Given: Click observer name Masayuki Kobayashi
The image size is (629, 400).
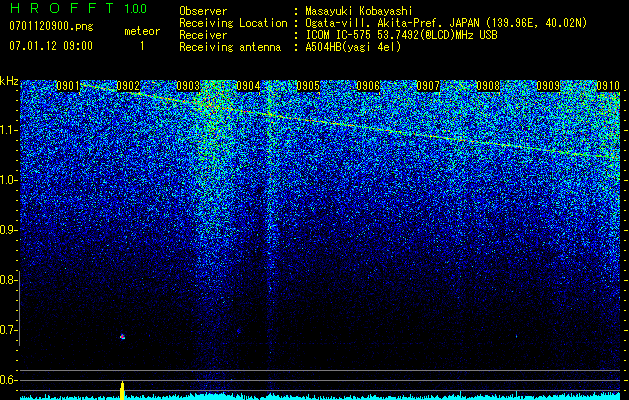Looking at the screenshot, I should [359, 11].
